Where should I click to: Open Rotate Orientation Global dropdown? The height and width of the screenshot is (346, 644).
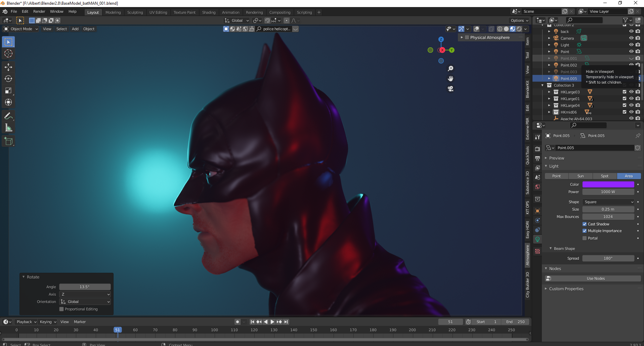point(85,302)
